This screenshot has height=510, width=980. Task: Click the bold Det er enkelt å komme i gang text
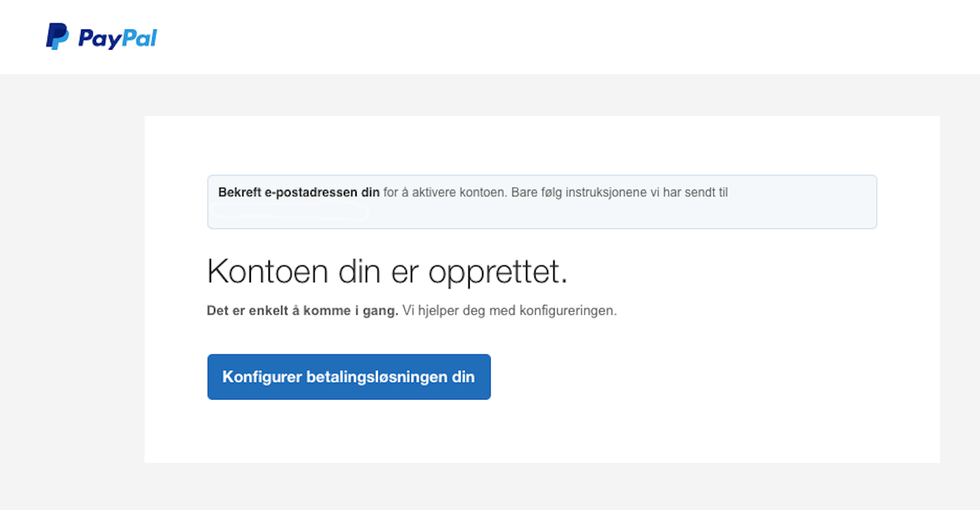coord(302,311)
